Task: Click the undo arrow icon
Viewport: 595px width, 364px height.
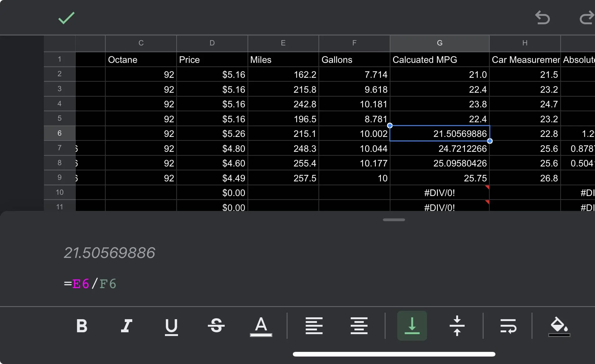Action: point(542,17)
